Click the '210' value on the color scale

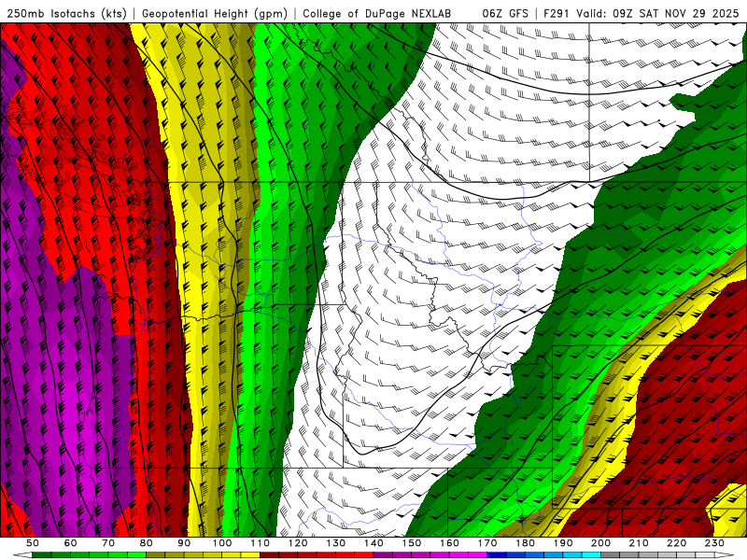point(639,543)
